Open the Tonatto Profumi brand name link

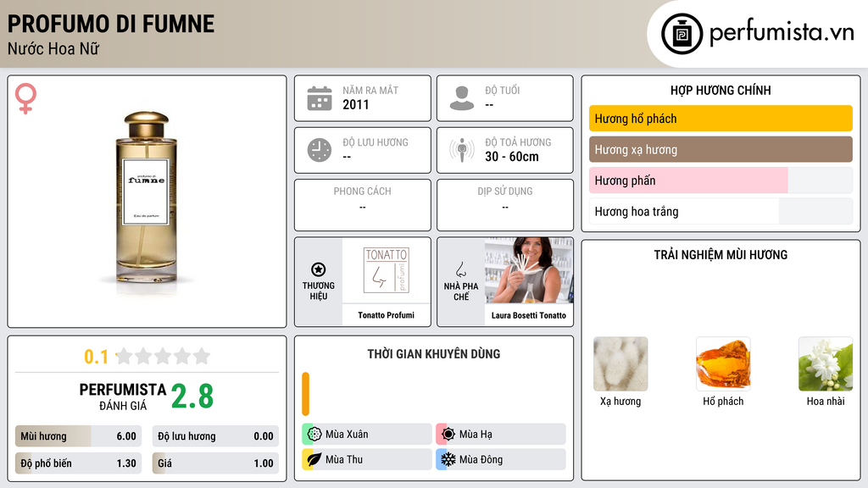(x=386, y=315)
